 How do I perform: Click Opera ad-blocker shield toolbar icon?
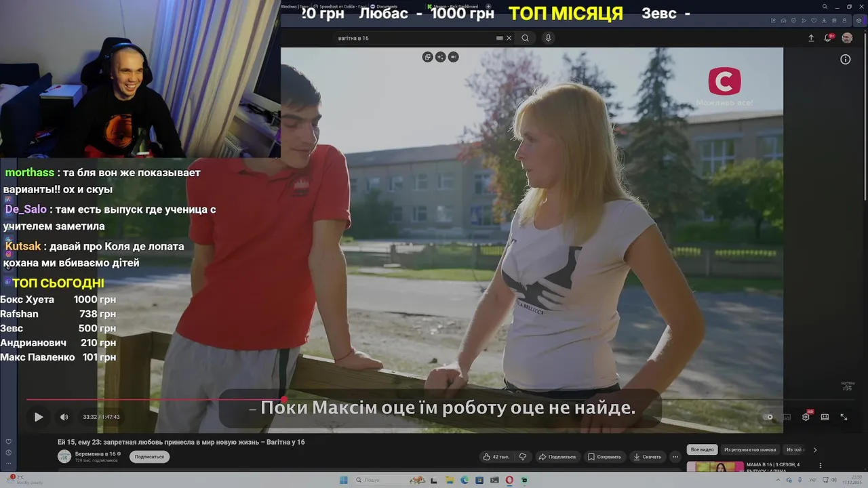793,20
